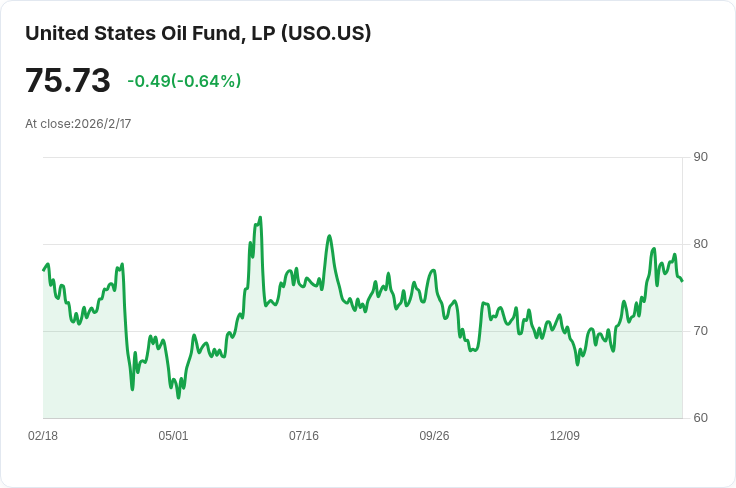Click the 75.73 current price value

tap(67, 80)
